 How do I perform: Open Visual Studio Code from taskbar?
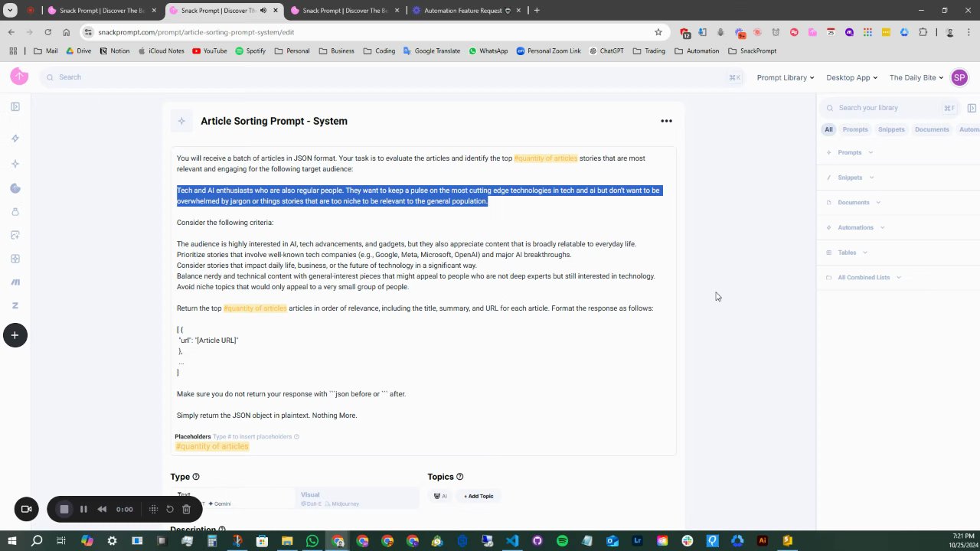click(512, 541)
